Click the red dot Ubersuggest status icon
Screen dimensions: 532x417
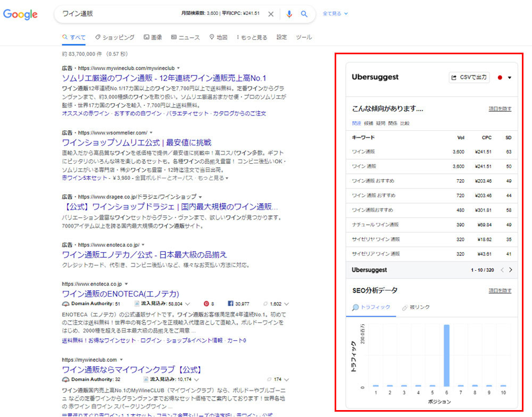click(x=500, y=78)
